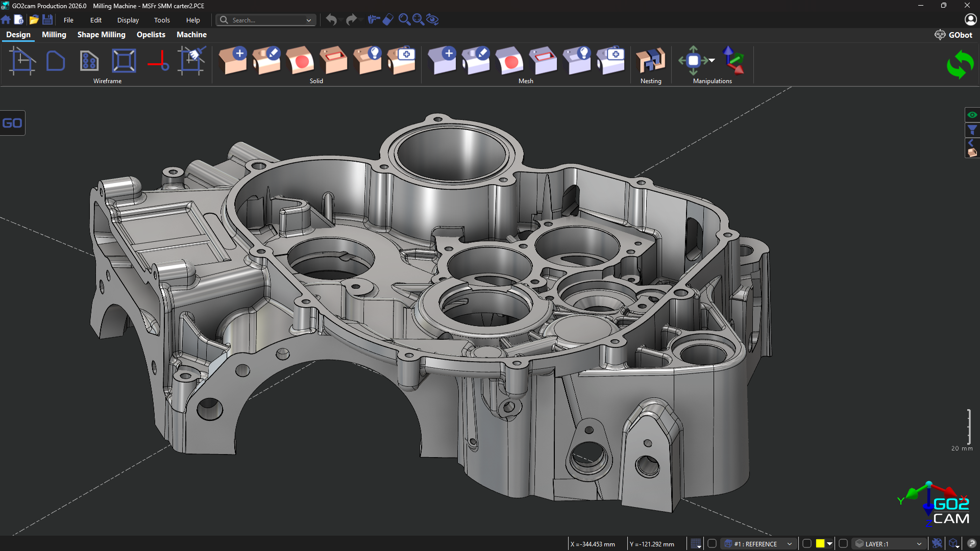Viewport: 980px width, 551px height.
Task: Click the Solid create (plus) icon
Action: 233,61
